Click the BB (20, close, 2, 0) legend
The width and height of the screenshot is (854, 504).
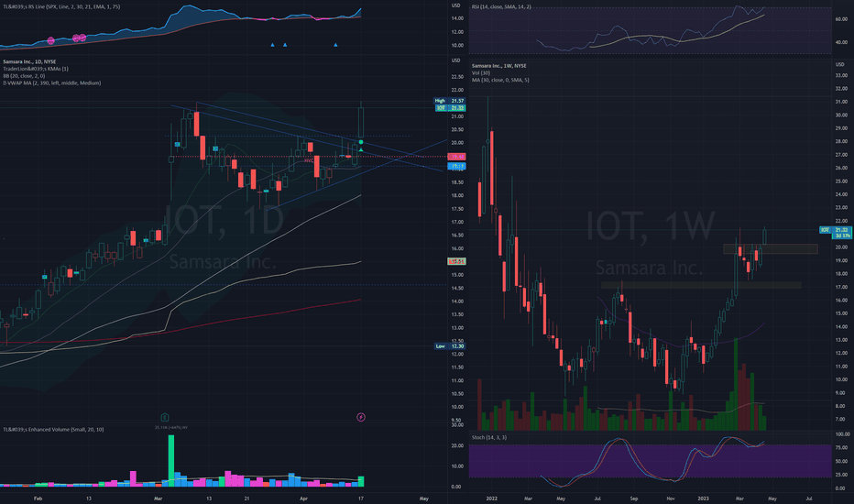(24, 76)
